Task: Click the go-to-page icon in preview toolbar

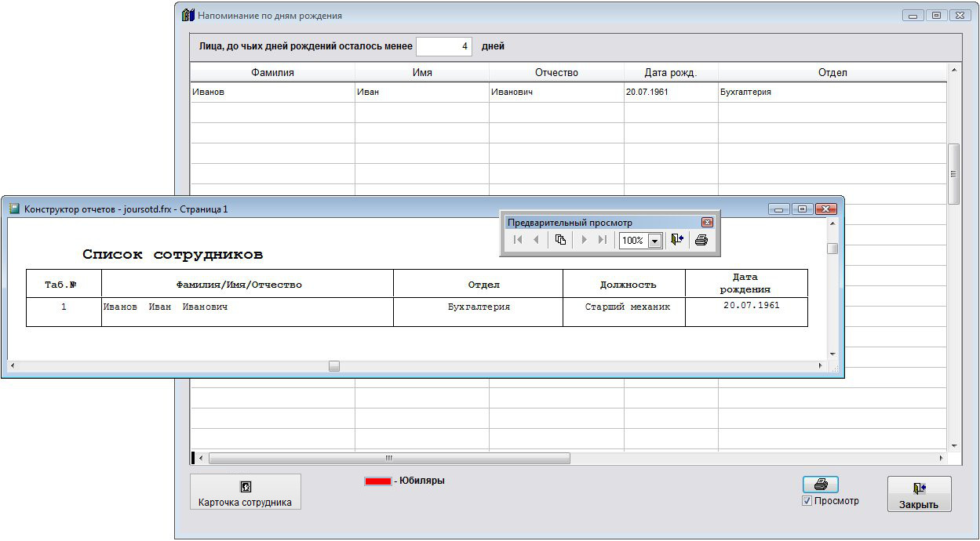Action: 560,240
